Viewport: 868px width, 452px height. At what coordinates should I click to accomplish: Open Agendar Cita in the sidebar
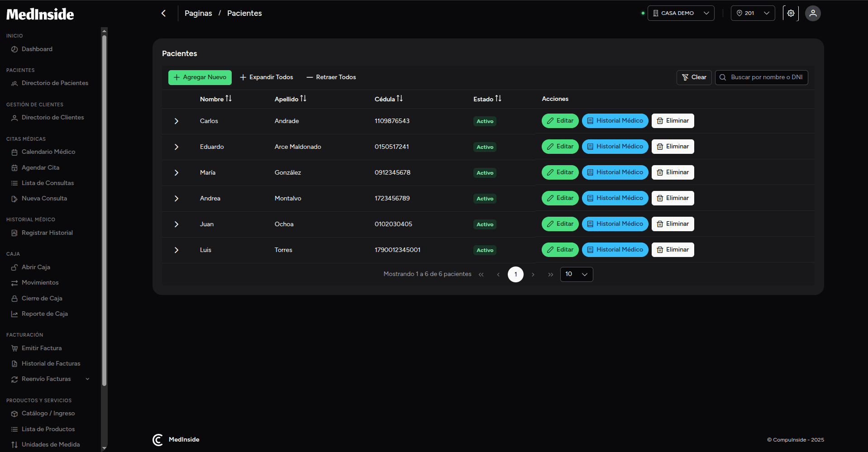[x=40, y=167]
